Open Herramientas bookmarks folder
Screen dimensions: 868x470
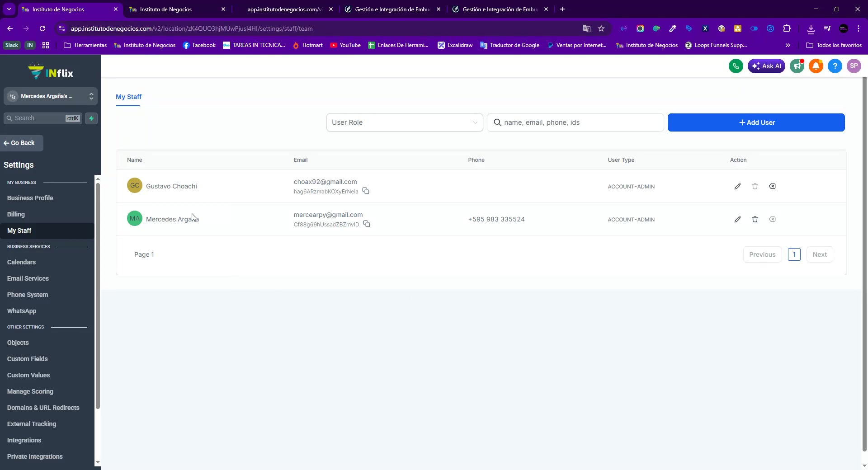85,45
